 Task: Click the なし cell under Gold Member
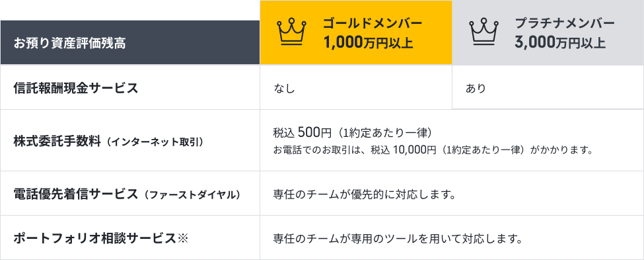355,87
